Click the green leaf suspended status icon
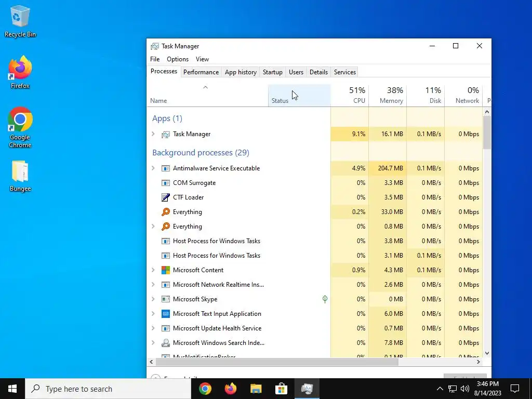The width and height of the screenshot is (532, 399). (x=325, y=299)
